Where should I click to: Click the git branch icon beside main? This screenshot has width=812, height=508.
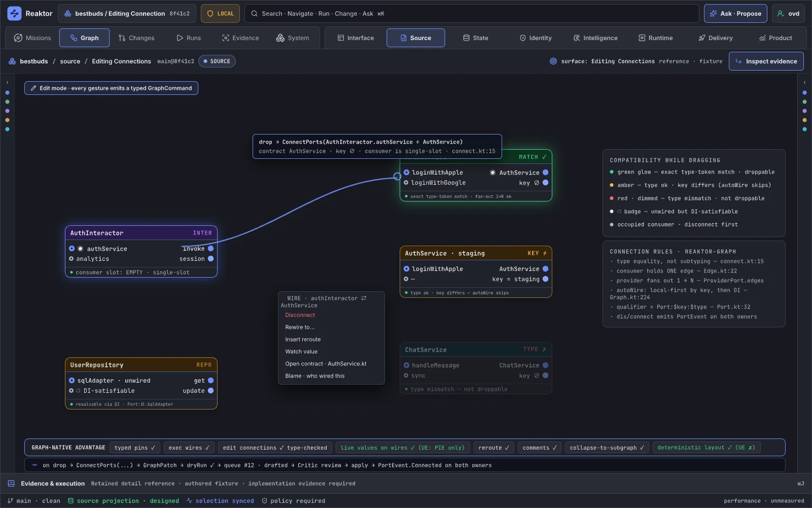pos(10,501)
